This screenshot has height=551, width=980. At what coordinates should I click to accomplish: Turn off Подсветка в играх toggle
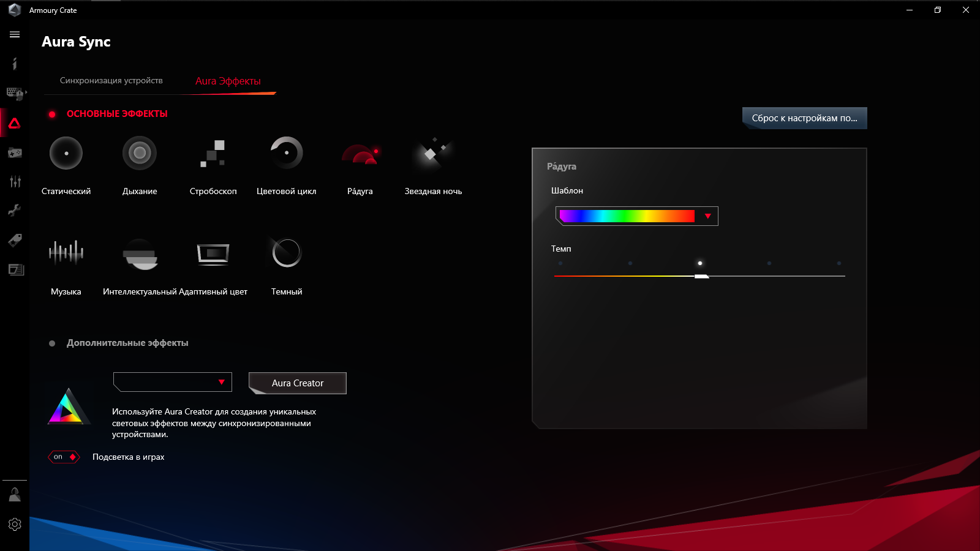[64, 457]
